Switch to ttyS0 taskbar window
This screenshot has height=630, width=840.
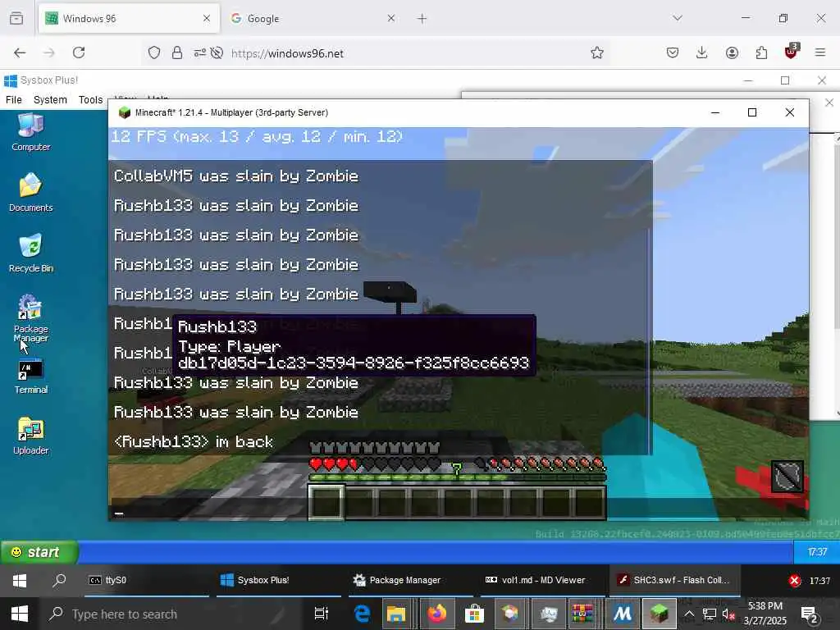147,580
